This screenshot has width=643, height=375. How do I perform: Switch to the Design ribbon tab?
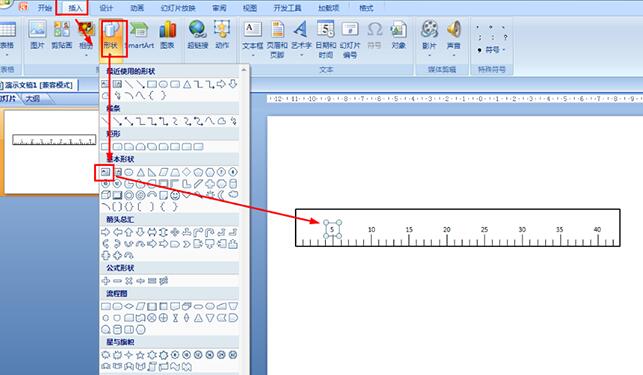(106, 8)
